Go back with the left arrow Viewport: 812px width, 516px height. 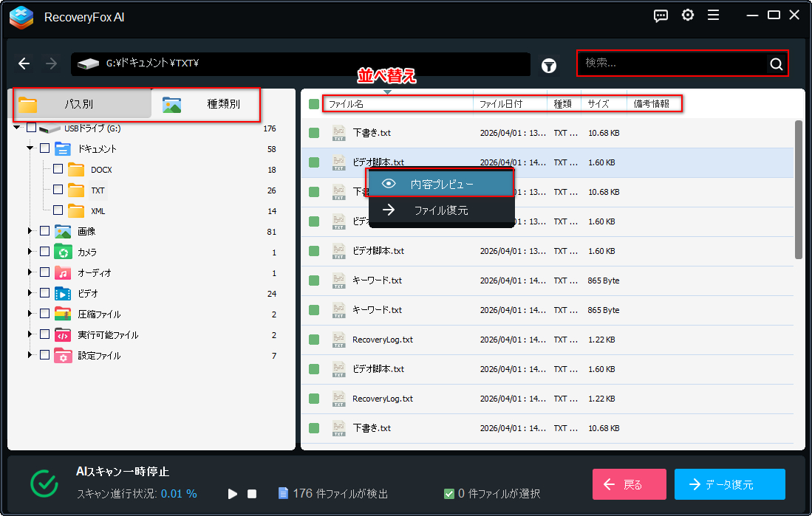[24, 63]
